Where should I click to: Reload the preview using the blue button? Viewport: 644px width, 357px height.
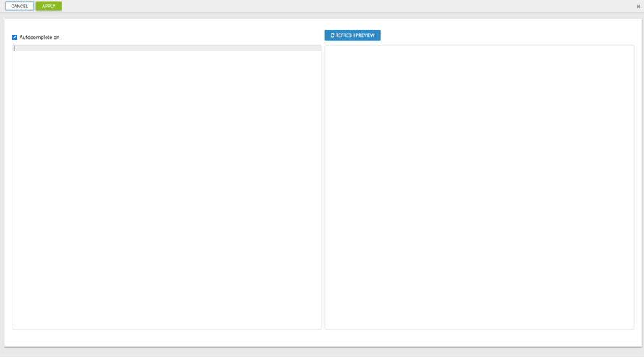click(x=352, y=35)
